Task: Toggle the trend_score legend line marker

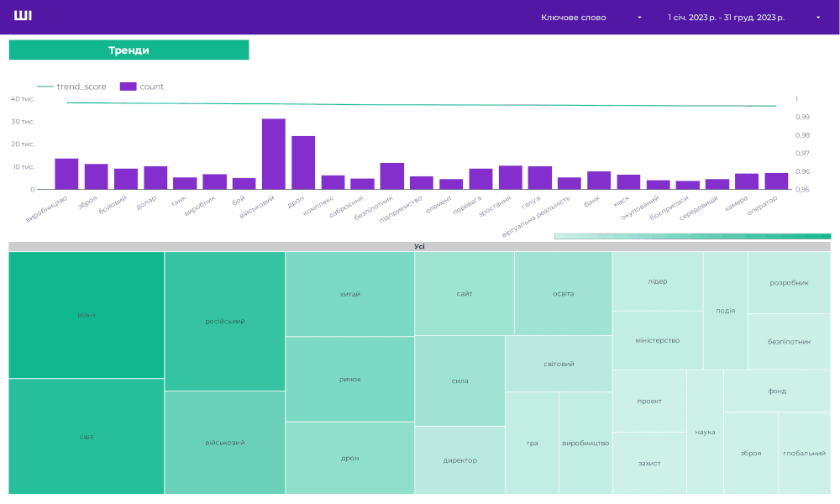Action: (45, 87)
